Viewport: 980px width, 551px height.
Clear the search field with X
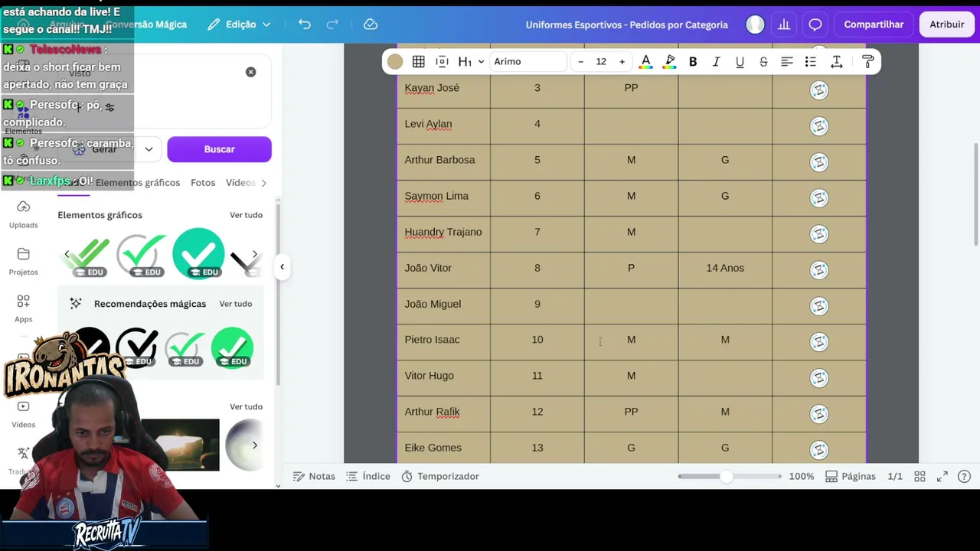(x=250, y=72)
